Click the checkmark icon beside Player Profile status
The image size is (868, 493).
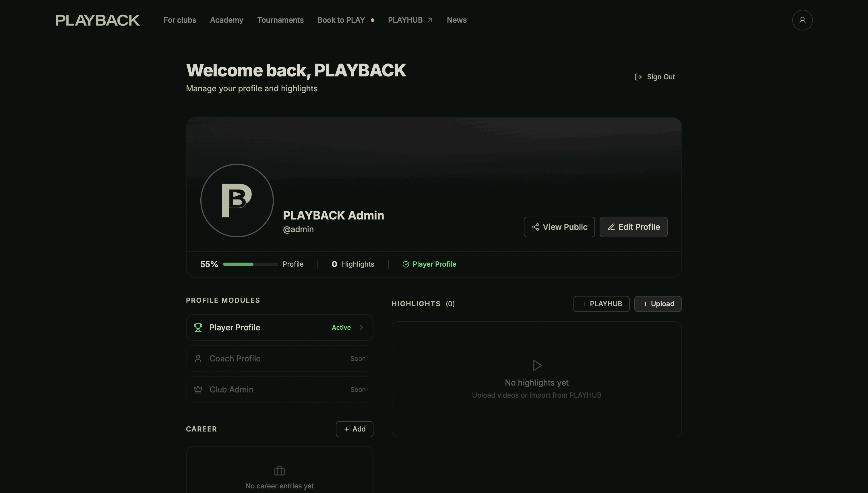click(405, 264)
